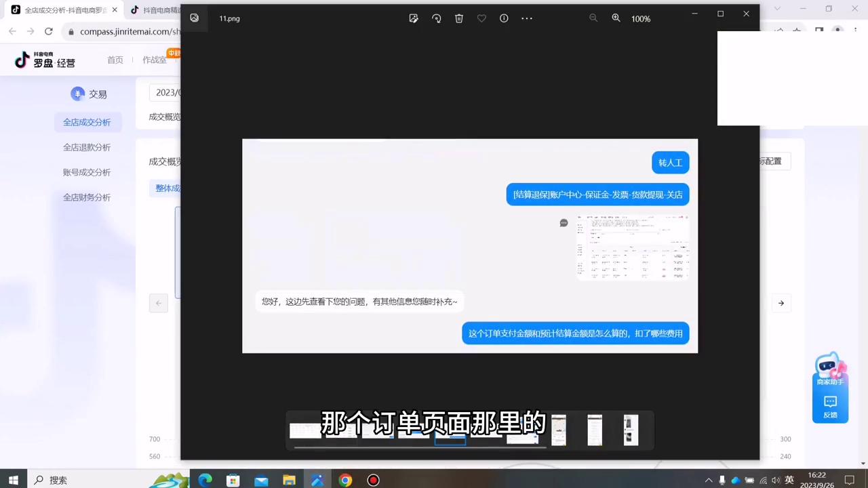Click 首页 in the Luopan navigation
Image resolution: width=868 pixels, height=488 pixels.
tap(115, 60)
